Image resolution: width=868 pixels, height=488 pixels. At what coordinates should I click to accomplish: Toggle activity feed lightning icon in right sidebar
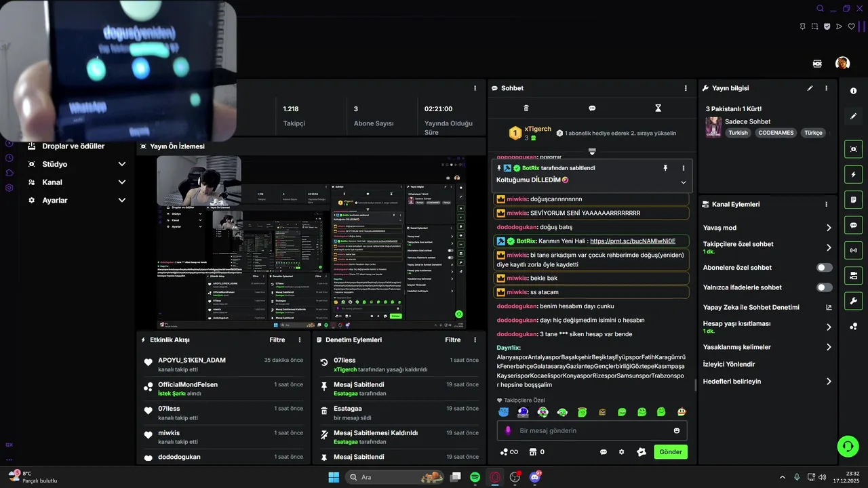(x=853, y=175)
